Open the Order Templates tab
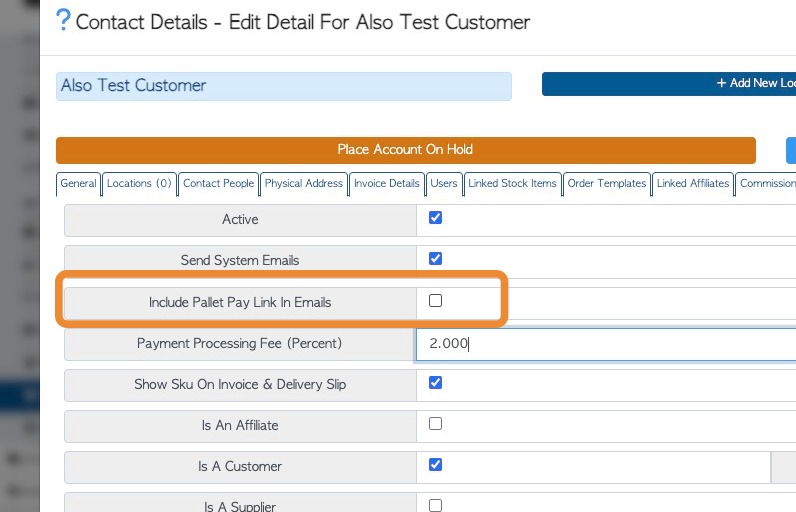This screenshot has height=512, width=796. pos(607,184)
